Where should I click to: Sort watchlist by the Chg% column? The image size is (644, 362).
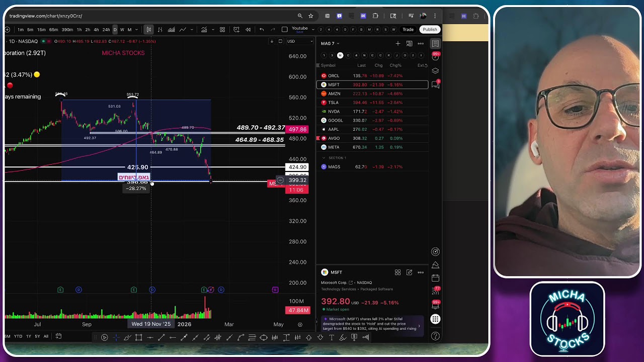[395, 65]
